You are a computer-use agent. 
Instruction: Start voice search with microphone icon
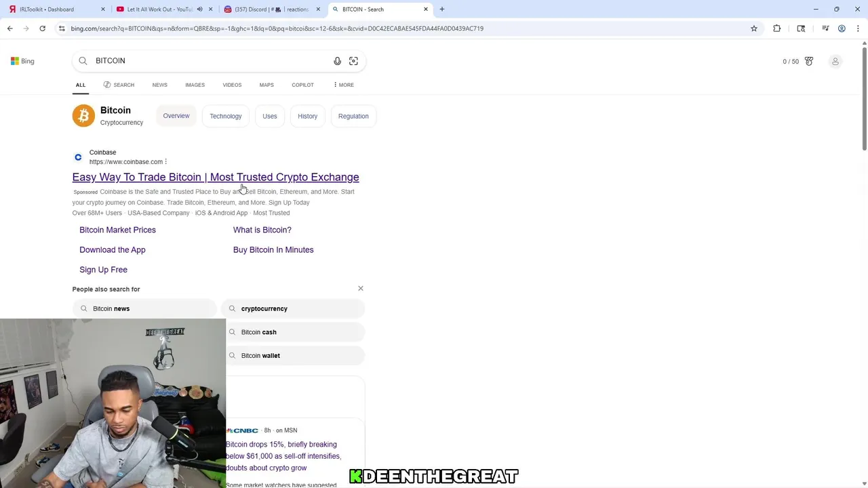(x=337, y=61)
